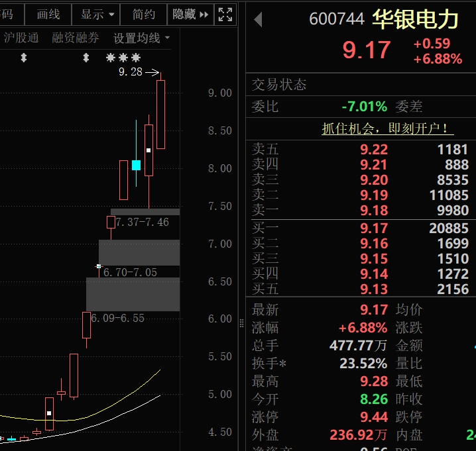Click the 卖二 price 9.19
The height and width of the screenshot is (451, 476).
coord(374,195)
